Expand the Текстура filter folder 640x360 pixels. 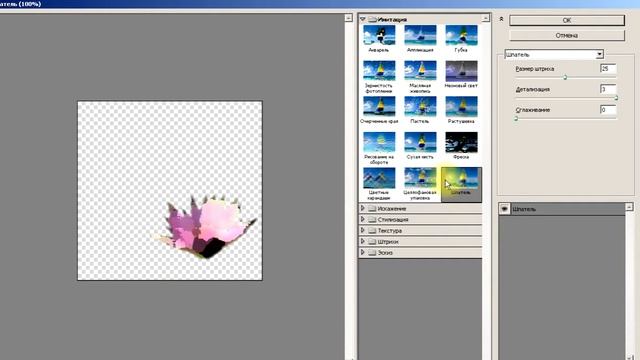pyautogui.click(x=362, y=230)
